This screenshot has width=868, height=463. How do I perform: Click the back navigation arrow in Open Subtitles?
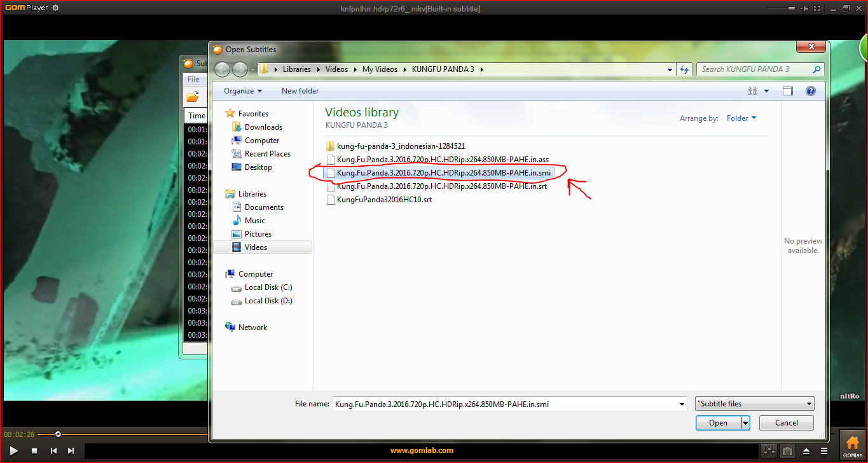click(x=222, y=69)
